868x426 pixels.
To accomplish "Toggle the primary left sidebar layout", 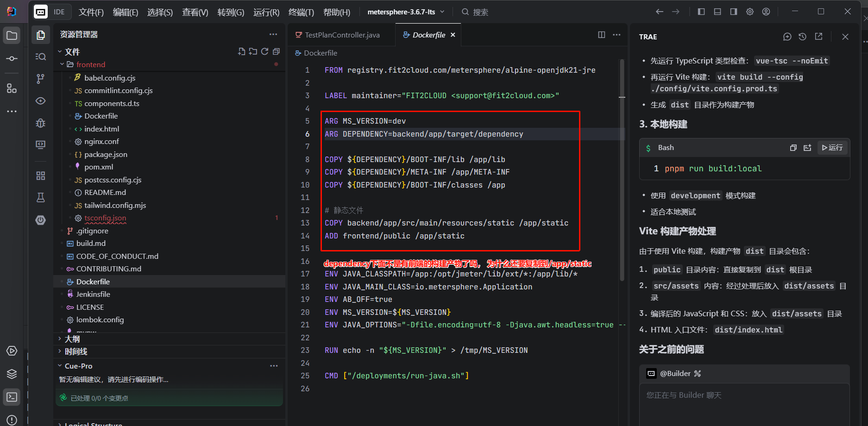I will [x=701, y=12].
